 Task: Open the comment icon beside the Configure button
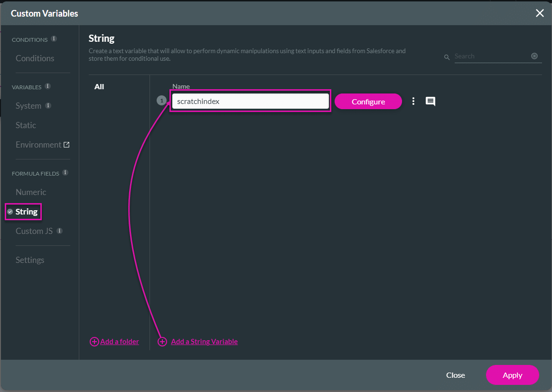(x=430, y=101)
